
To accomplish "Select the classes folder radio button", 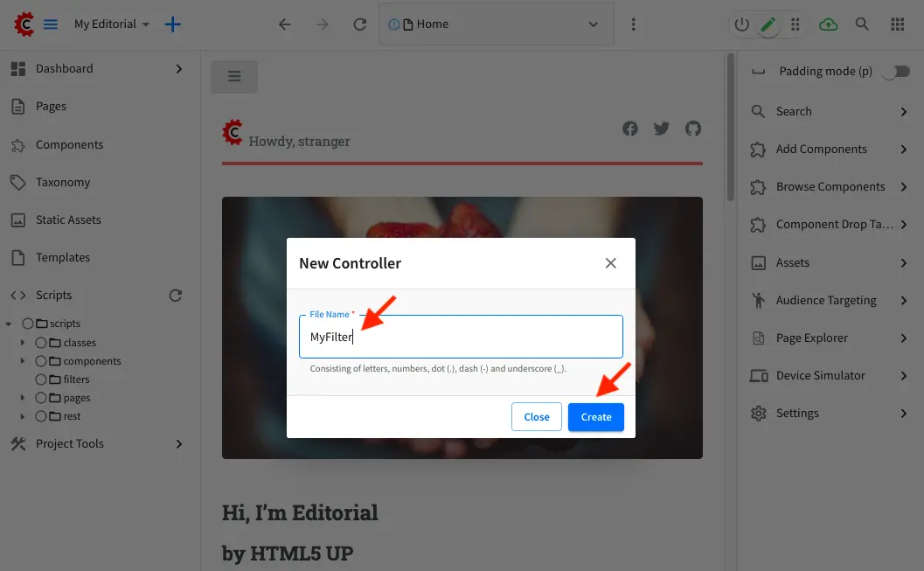I will (x=41, y=343).
